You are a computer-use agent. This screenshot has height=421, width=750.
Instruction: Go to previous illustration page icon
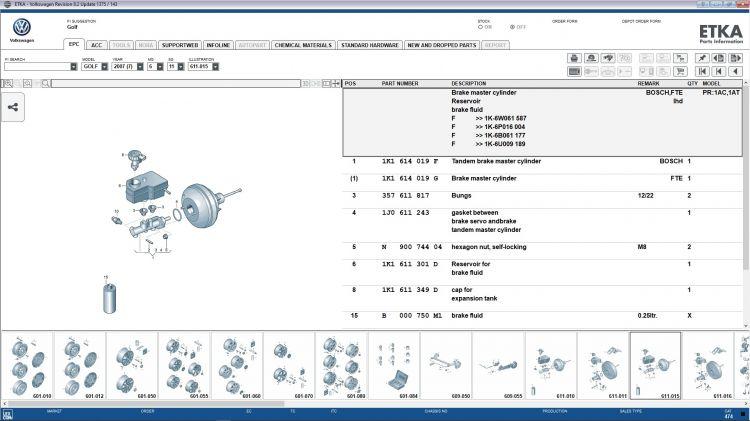coord(718,58)
